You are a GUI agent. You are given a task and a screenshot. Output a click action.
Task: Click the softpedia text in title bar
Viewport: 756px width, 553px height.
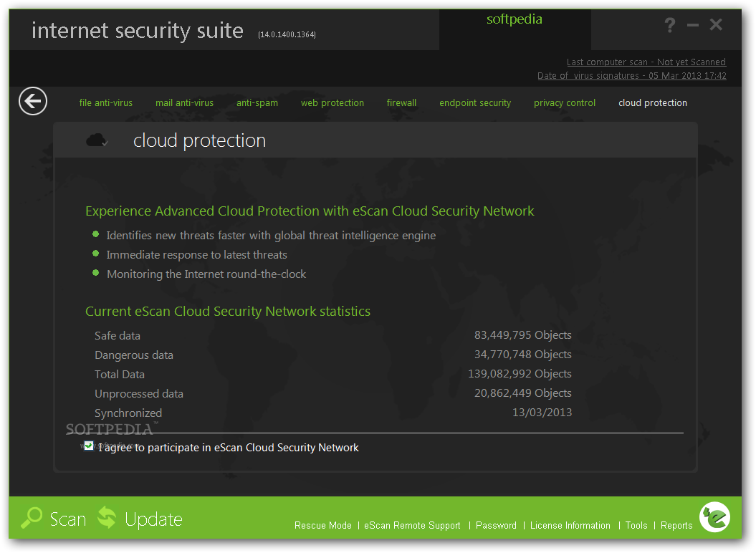click(514, 19)
